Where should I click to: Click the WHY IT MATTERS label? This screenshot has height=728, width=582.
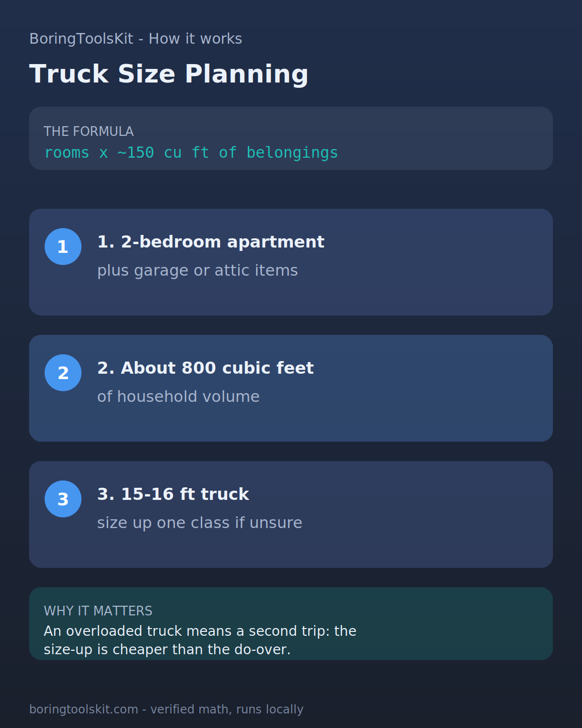coord(98,611)
